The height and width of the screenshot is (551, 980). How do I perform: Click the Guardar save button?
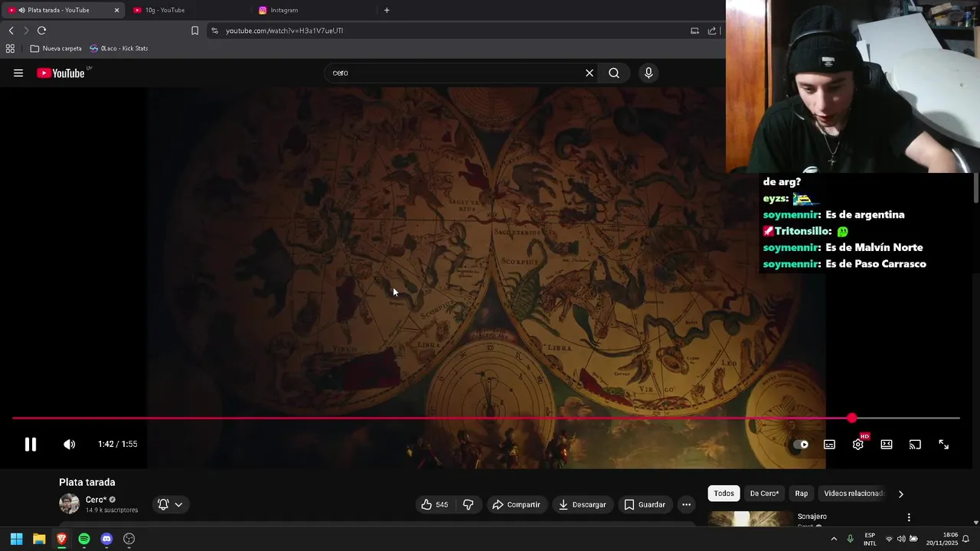pos(645,505)
